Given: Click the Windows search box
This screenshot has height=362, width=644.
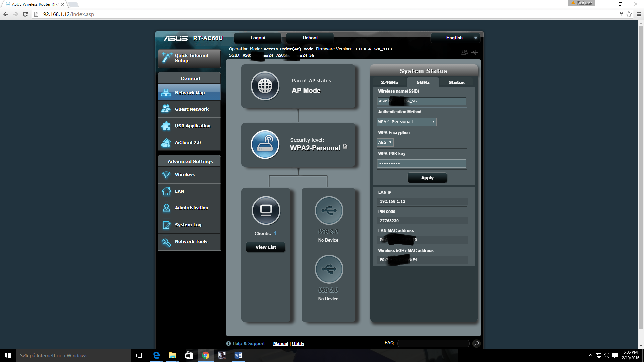Looking at the screenshot, I should (74, 355).
